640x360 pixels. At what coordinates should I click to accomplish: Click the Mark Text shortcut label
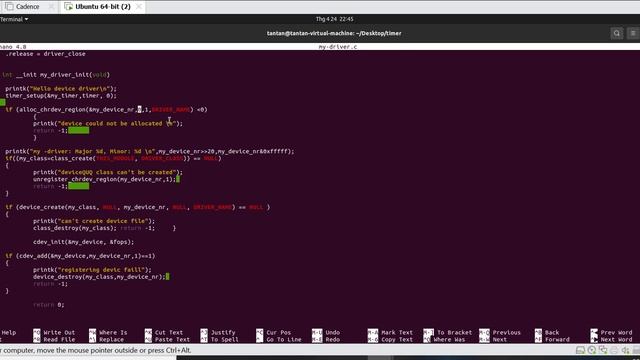(x=397, y=333)
